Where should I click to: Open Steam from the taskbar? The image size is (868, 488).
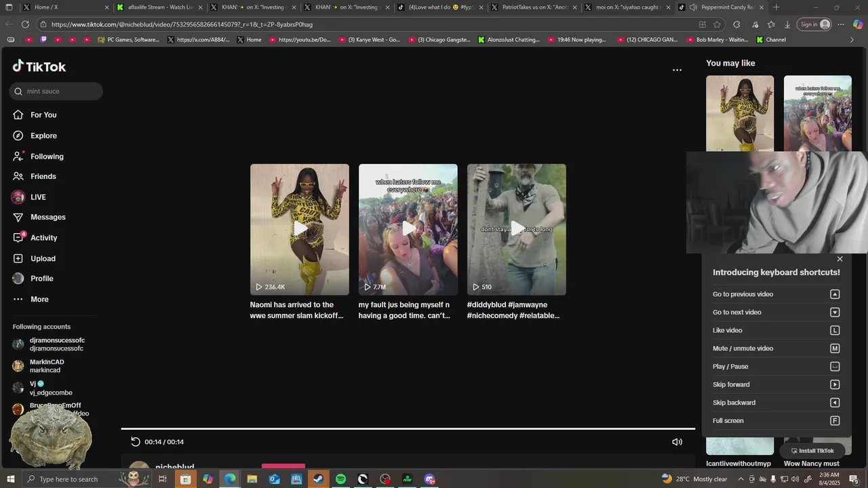click(x=318, y=479)
